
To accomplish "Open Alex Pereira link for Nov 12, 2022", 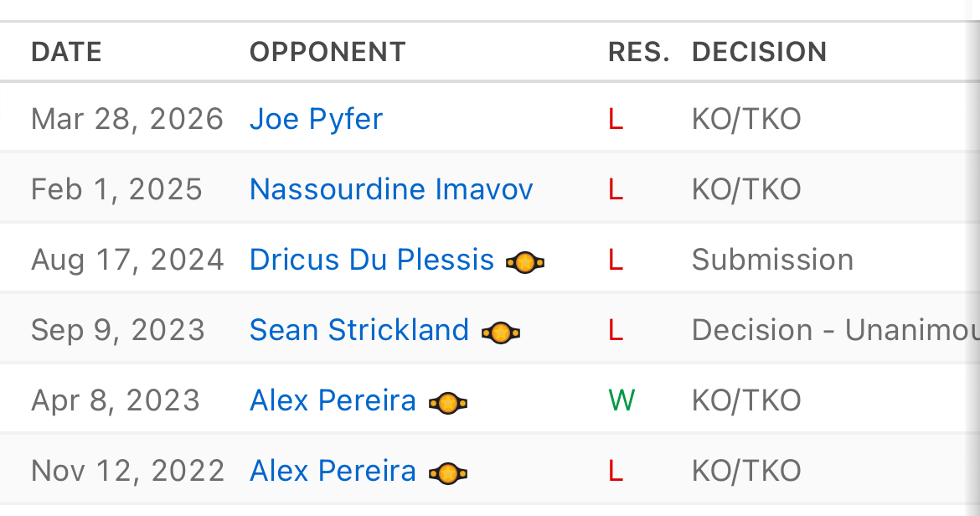I will [333, 471].
